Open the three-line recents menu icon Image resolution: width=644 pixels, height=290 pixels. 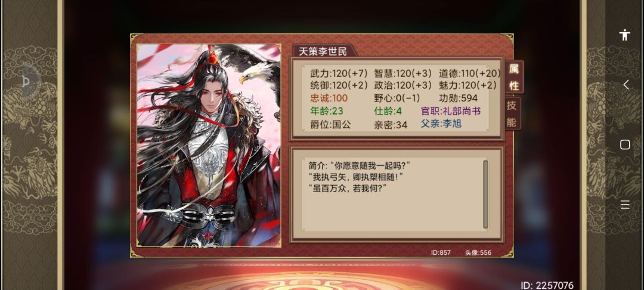(625, 205)
